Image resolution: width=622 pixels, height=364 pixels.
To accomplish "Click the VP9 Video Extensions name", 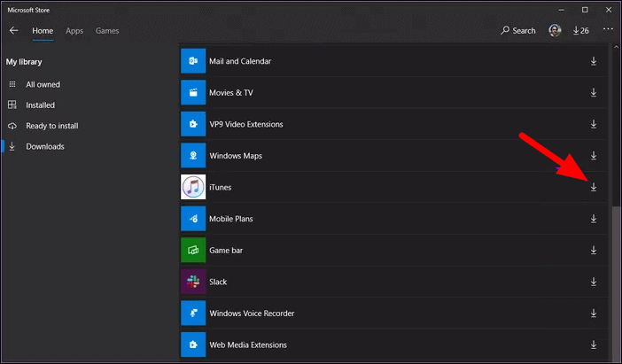I will tap(246, 124).
